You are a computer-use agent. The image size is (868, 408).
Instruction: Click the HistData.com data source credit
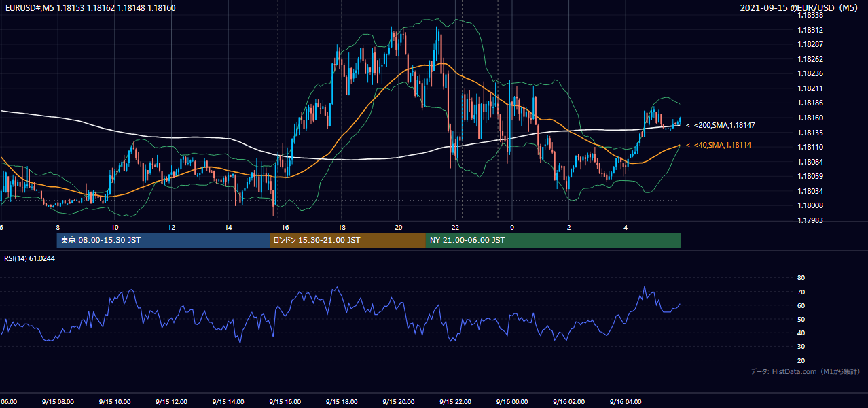click(806, 371)
